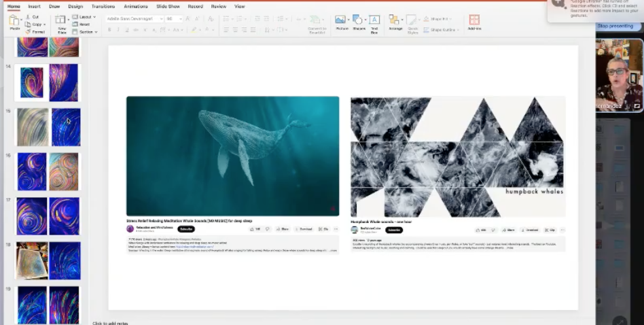This screenshot has height=325, width=644.
Task: Open the Section dropdown
Action: click(x=85, y=32)
